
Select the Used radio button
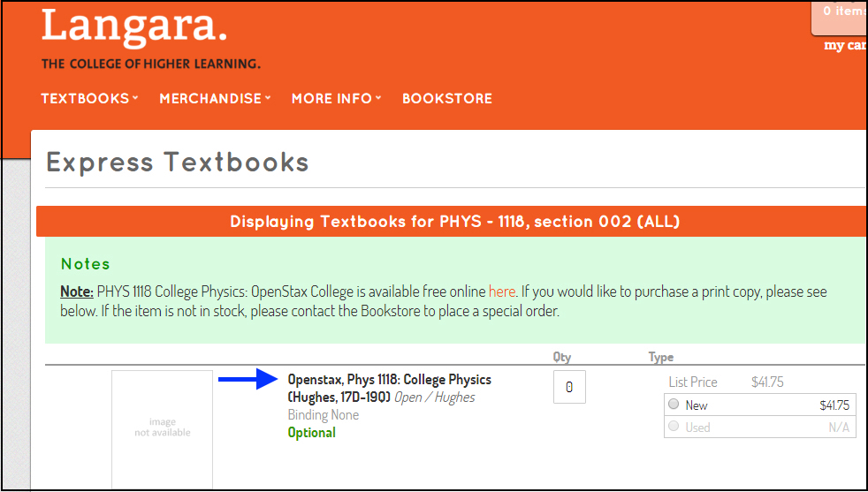674,426
